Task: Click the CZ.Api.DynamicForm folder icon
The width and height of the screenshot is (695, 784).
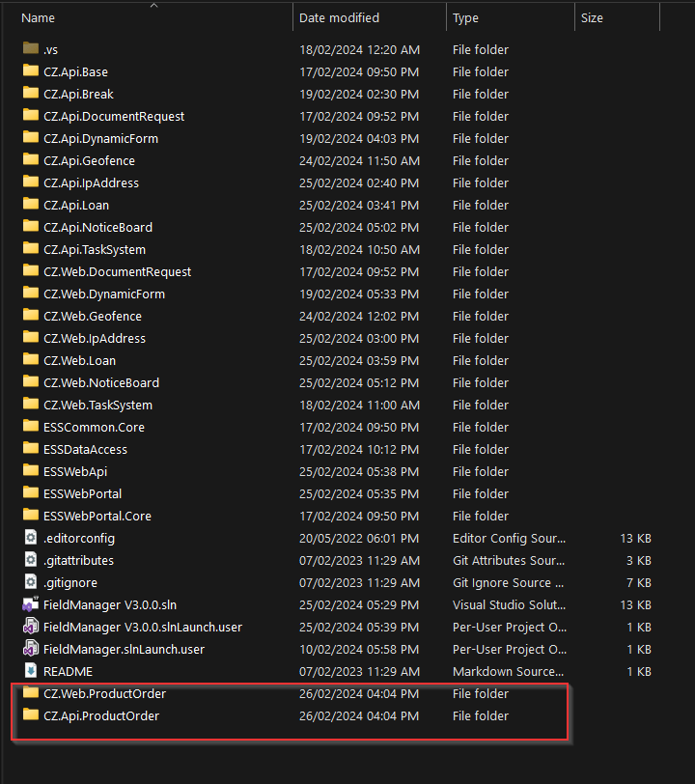Action: 31,137
